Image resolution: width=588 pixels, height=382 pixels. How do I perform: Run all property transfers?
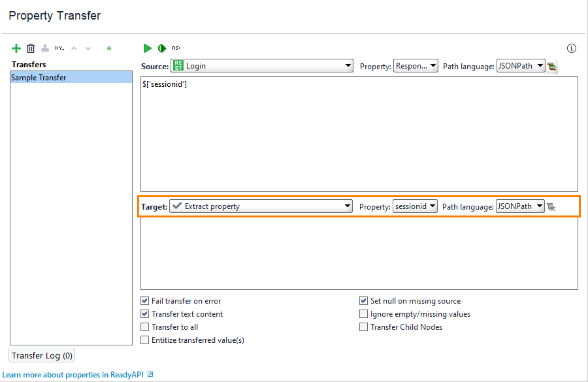(x=161, y=48)
